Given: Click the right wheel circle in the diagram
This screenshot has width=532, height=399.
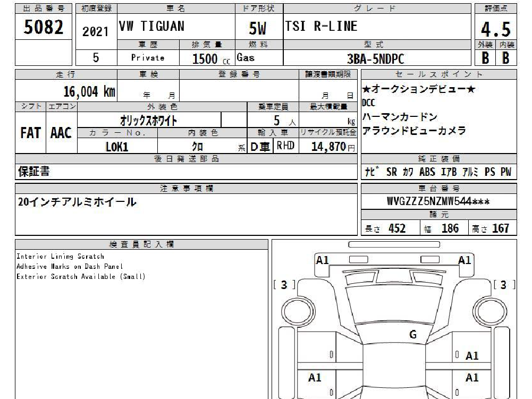Looking at the screenshot, I should 489,311.
